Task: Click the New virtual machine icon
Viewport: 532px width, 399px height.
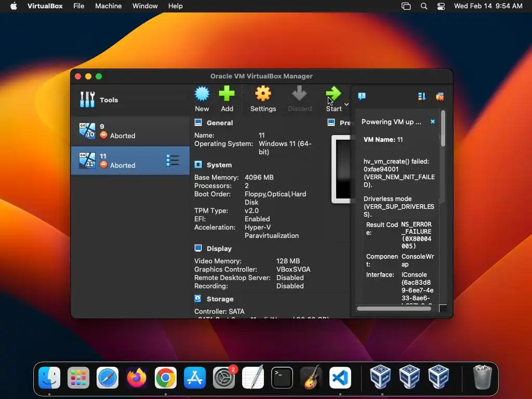Action: click(202, 94)
